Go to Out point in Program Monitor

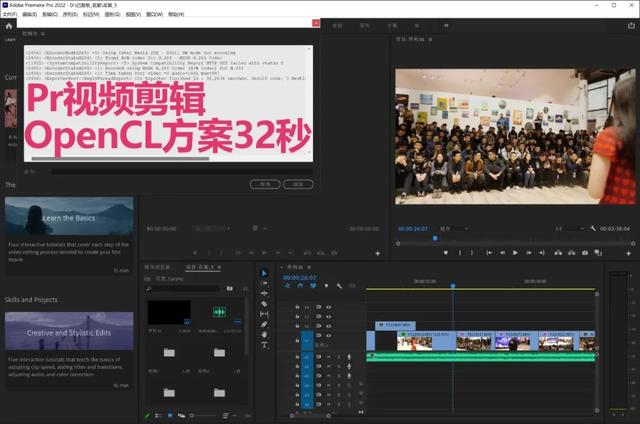pyautogui.click(x=542, y=253)
